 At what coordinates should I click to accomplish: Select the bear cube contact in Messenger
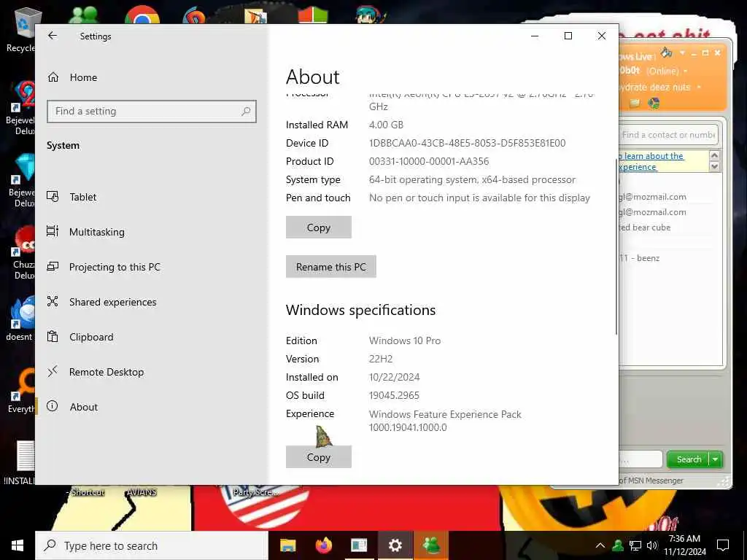644,227
